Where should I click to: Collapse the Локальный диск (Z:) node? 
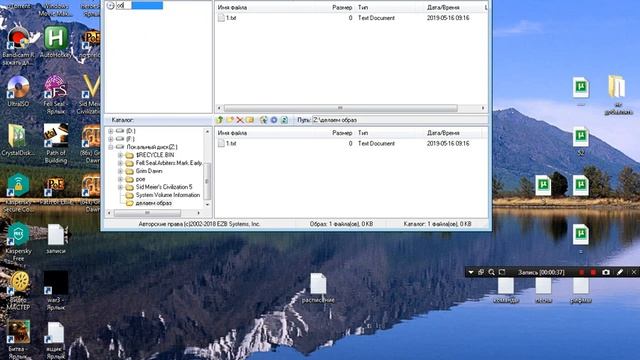(111, 147)
